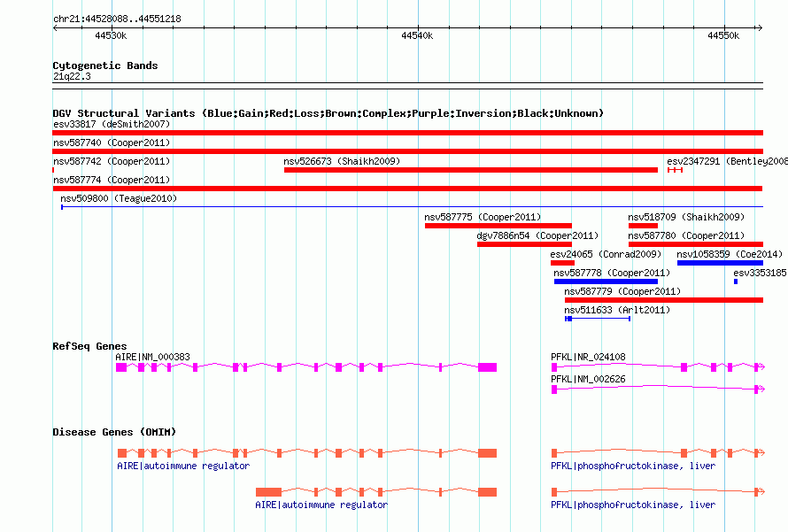The height and width of the screenshot is (532, 788).
Task: Click the chr21:44528088..44551218 coordinate label
Action: pos(117,19)
